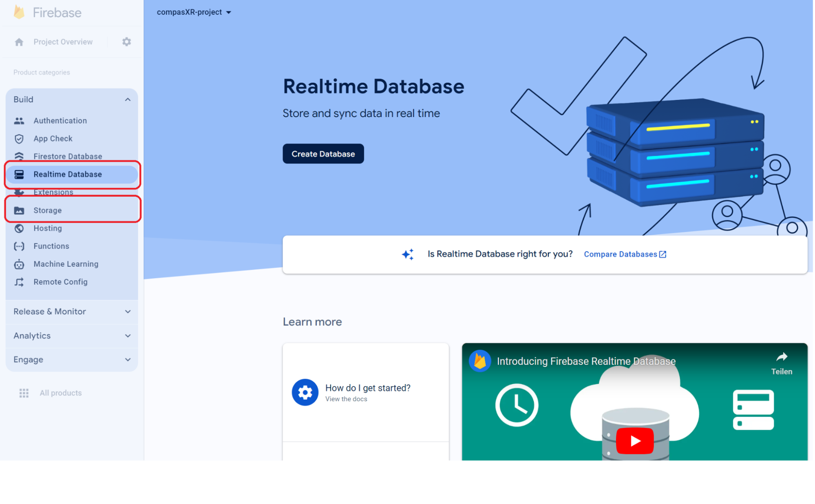
Task: Select Storage from the Build menu
Action: (47, 210)
